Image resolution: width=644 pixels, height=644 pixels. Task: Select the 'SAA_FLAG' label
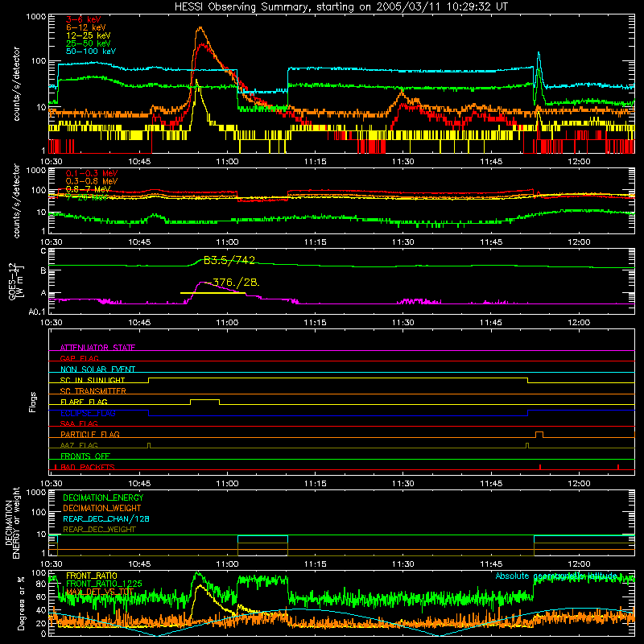[x=79, y=423]
